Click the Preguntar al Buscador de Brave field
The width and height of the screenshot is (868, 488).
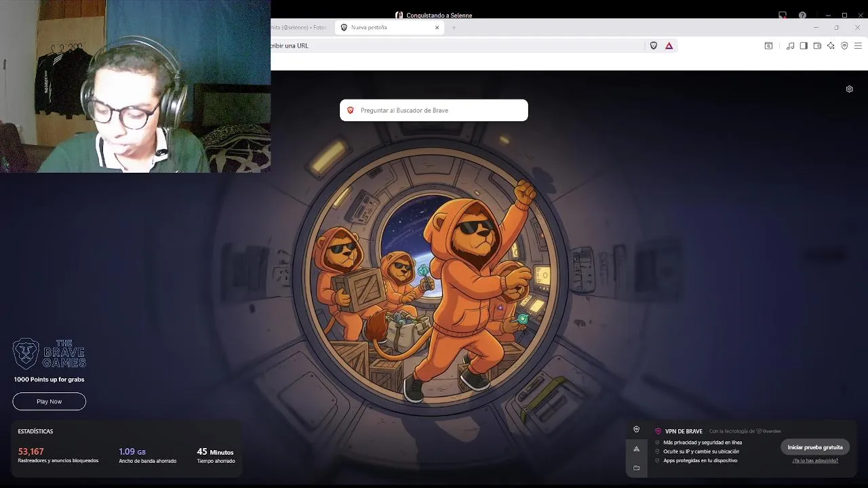click(434, 110)
